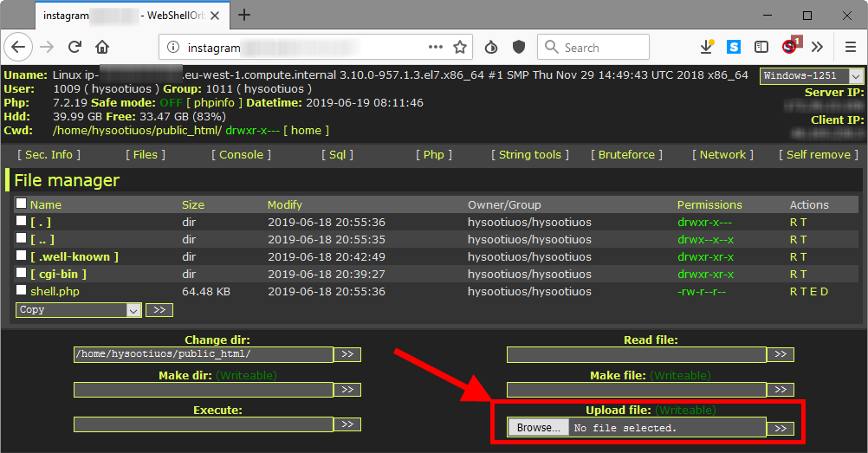Open the String tools section
This screenshot has height=453, width=868.
[530, 154]
